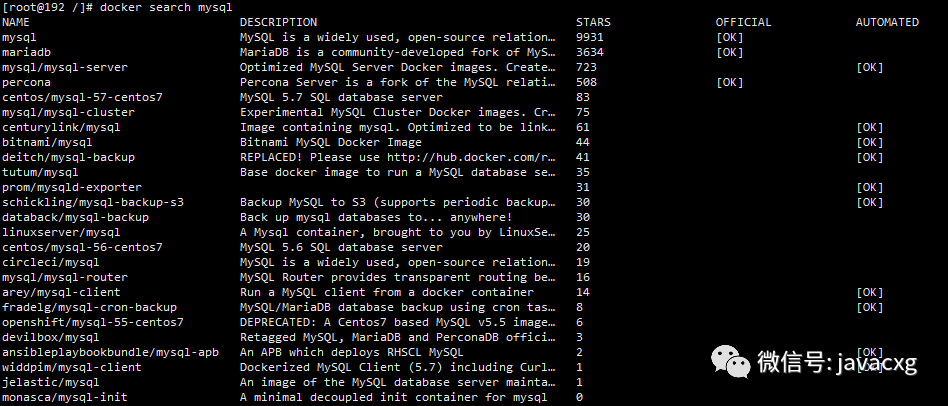Screen dimensions: 948x406
Task: Click the 'mysql/mysql-cluster' image name
Action: click(x=68, y=112)
